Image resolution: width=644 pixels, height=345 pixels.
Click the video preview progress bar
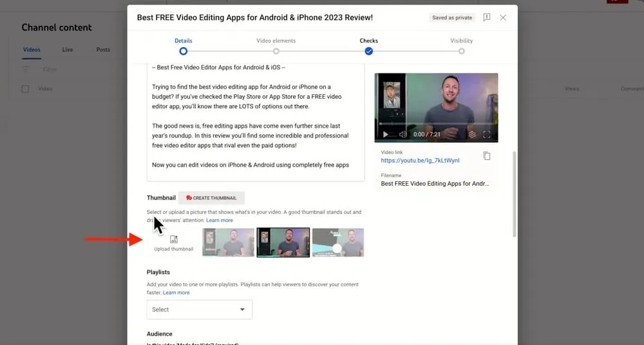tap(436, 124)
